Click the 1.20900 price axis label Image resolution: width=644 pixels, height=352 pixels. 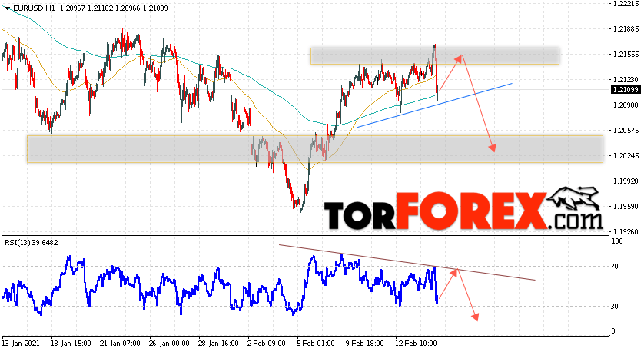626,105
